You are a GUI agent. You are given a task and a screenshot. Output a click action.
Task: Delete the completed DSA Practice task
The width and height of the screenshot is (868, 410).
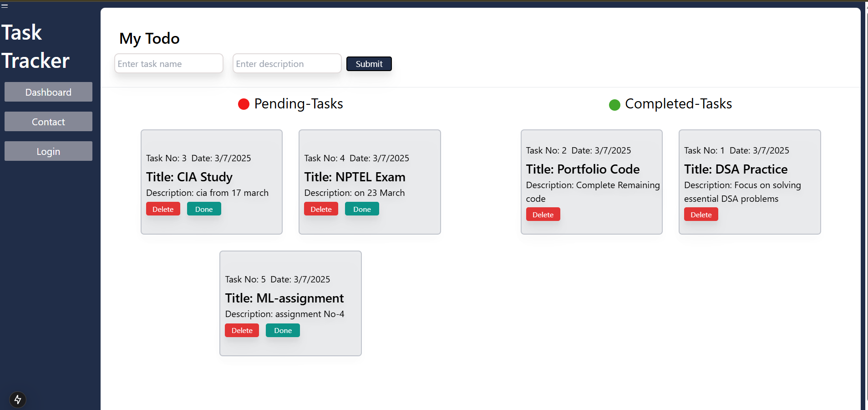point(701,215)
